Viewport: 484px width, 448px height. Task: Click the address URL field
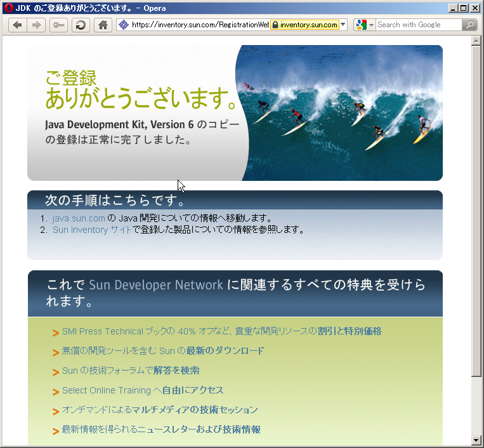point(200,25)
